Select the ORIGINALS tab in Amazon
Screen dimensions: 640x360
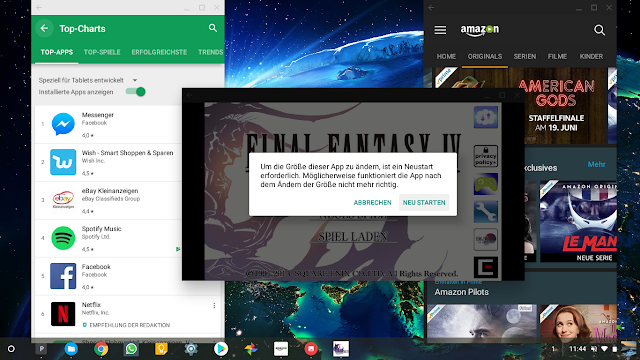tap(485, 56)
